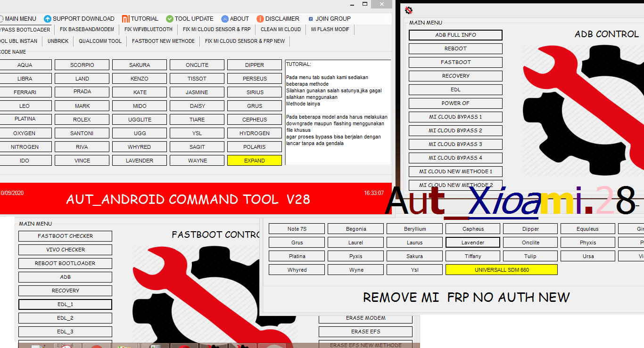Viewport: 644px width, 348px height.
Task: Click the SCORPIO code name button
Action: pyautogui.click(x=82, y=65)
